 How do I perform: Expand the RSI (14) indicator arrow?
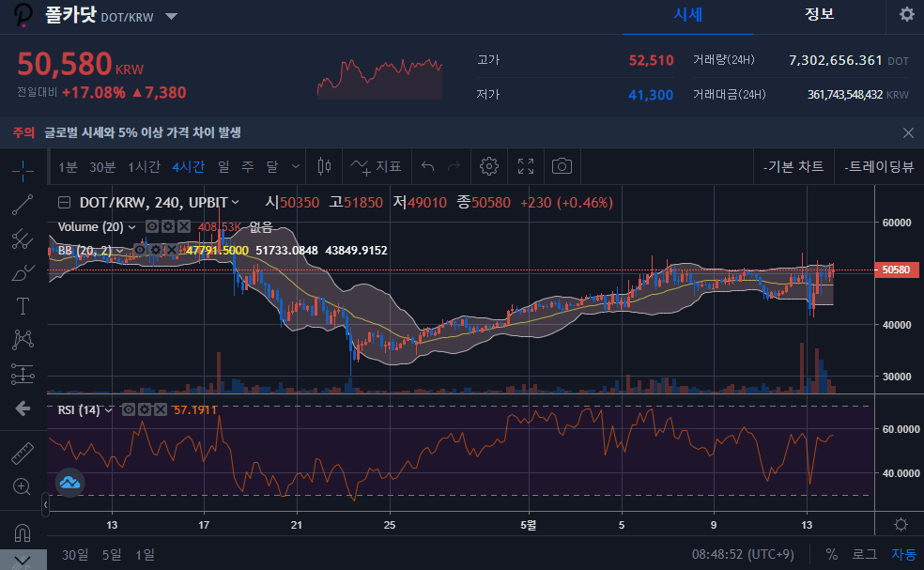point(108,410)
